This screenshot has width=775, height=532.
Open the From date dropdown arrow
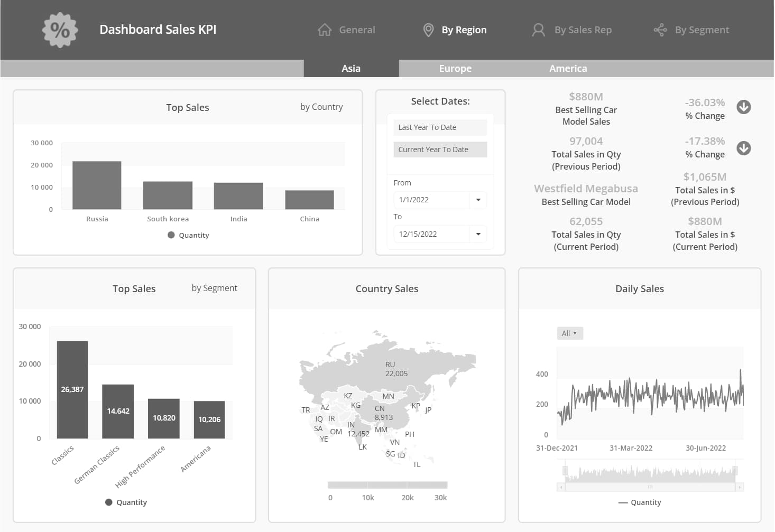coord(478,200)
